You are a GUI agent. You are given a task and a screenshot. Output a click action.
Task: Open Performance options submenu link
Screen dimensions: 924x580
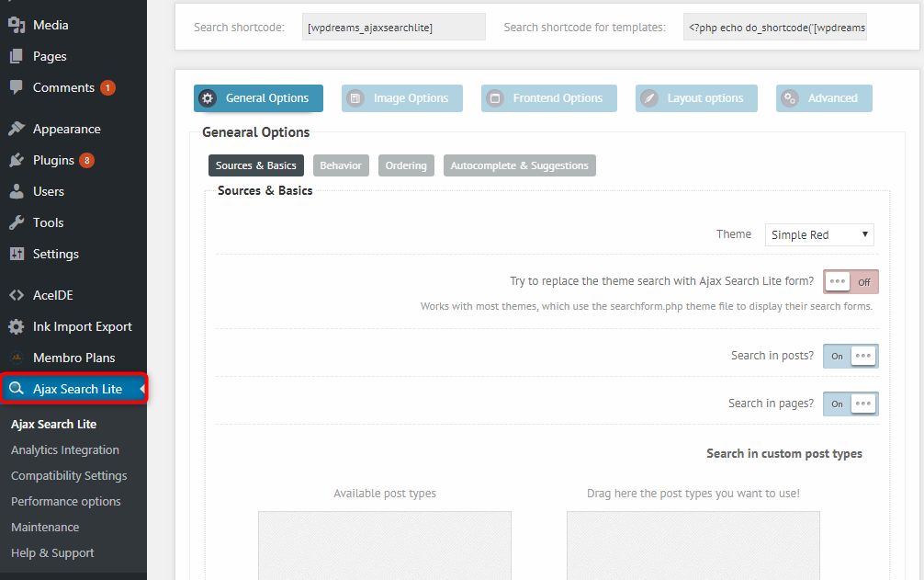pos(65,502)
